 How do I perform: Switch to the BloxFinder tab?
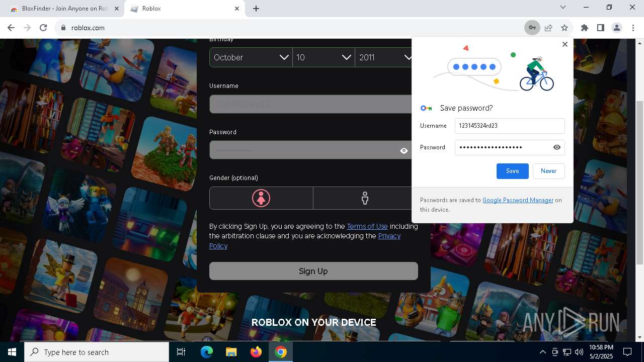click(65, 9)
